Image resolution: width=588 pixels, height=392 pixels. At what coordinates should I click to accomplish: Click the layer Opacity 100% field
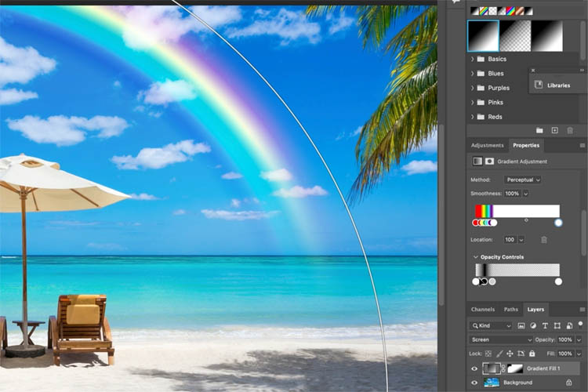[565, 339]
